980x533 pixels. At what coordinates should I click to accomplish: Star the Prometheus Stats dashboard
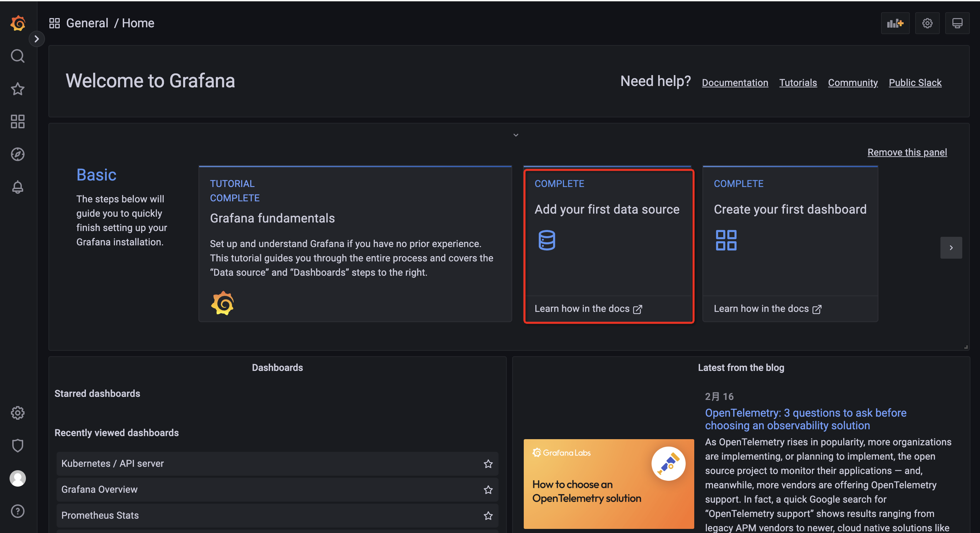[488, 516]
